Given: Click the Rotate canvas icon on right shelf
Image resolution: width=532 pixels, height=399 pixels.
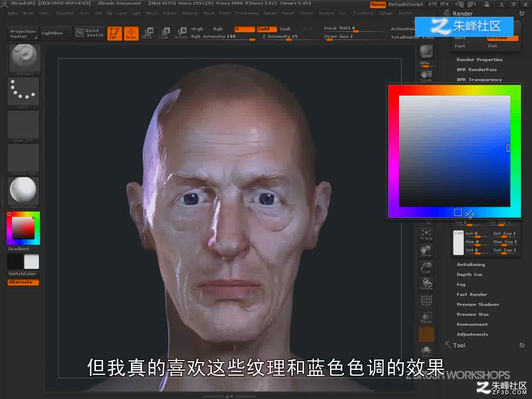Looking at the screenshot, I should [426, 284].
